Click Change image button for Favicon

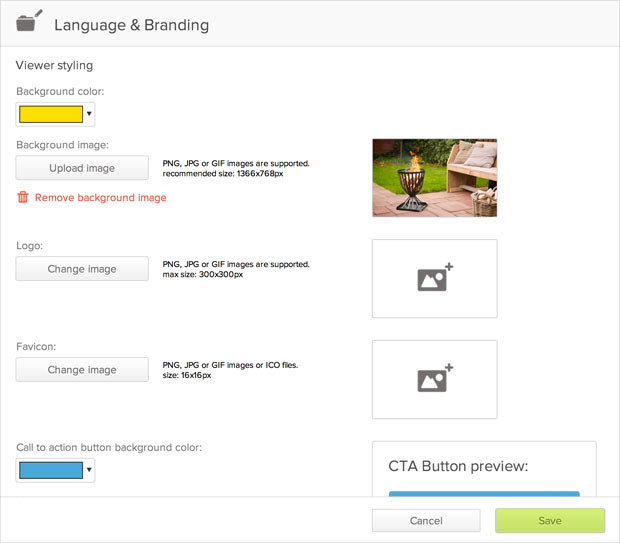[82, 370]
